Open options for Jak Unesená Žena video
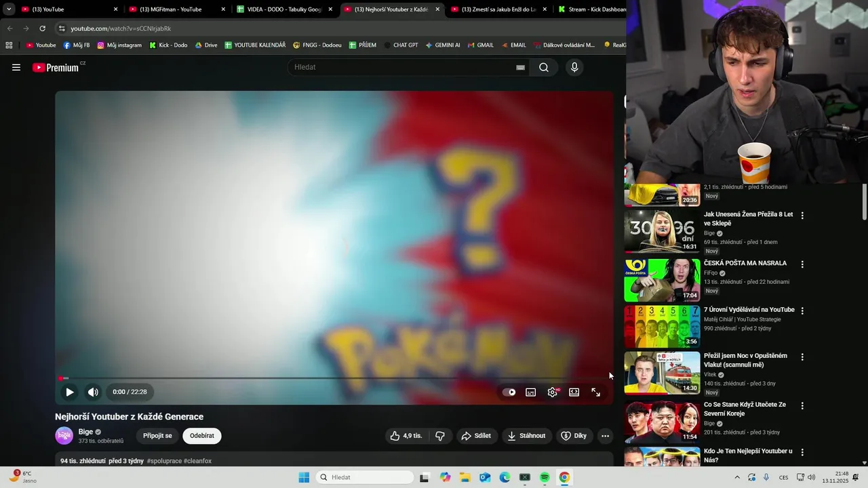This screenshot has width=868, height=488. (802, 216)
